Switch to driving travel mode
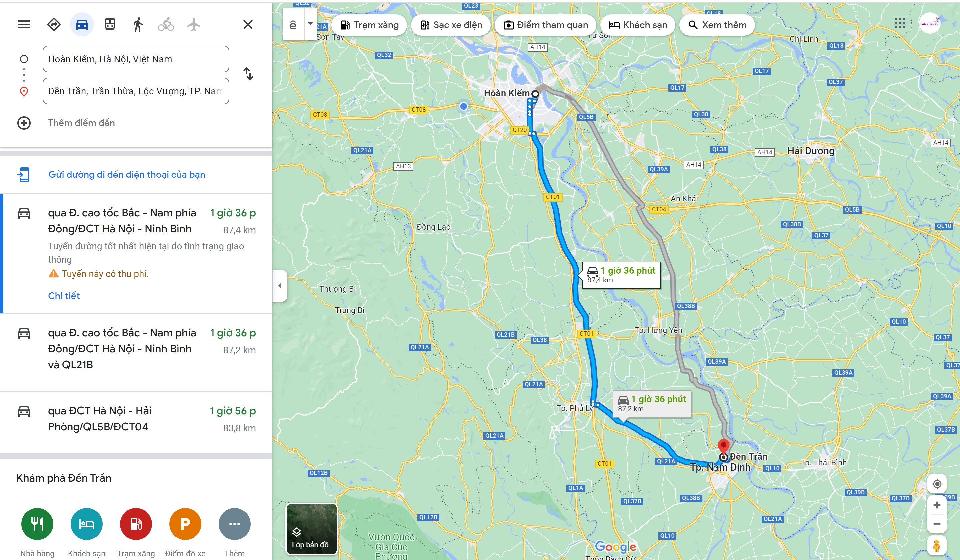Screen dimensions: 960x560 [x=82, y=24]
